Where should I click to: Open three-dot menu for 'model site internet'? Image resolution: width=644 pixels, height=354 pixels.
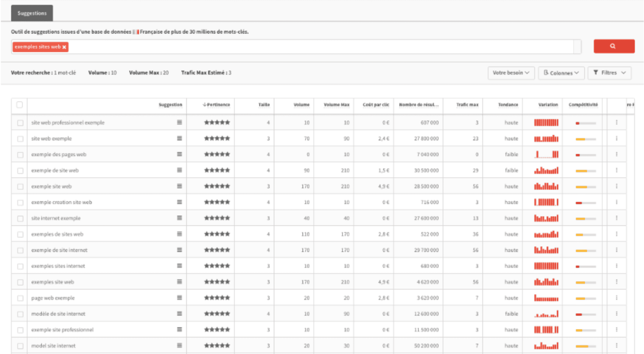pyautogui.click(x=617, y=345)
